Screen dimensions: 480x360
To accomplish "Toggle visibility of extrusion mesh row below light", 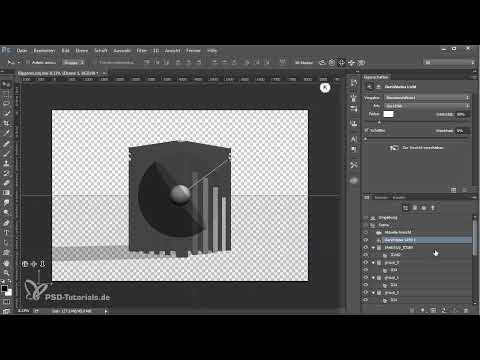I will [366, 248].
